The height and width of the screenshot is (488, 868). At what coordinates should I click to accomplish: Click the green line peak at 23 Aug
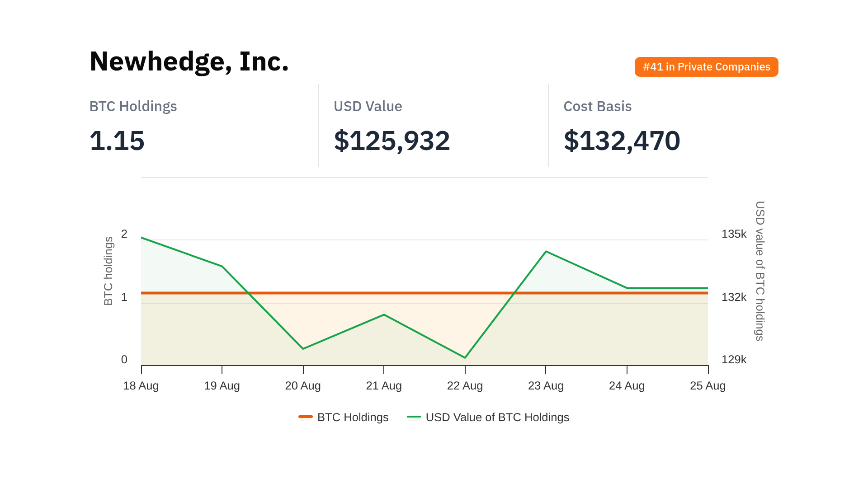pyautogui.click(x=546, y=251)
